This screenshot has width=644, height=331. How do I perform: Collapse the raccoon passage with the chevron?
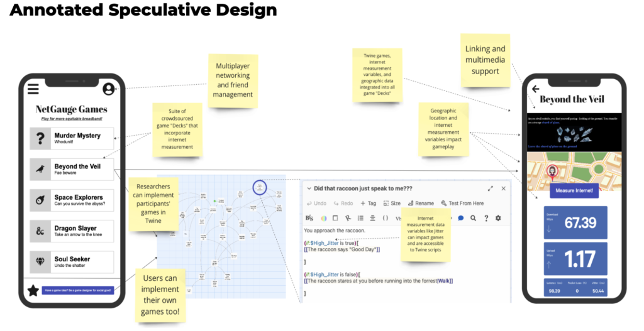(308, 188)
